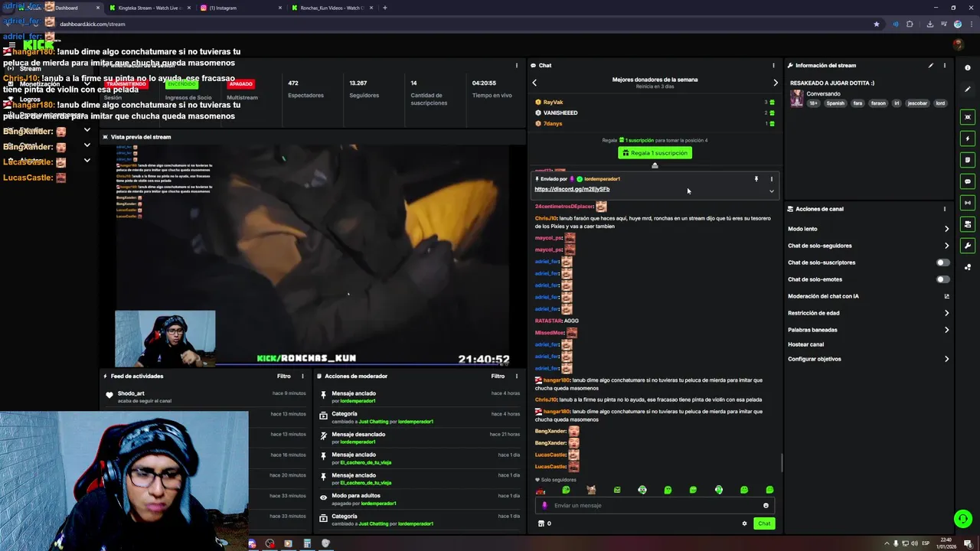
Task: Toggle Chat de solo-emotes switch
Action: (943, 279)
